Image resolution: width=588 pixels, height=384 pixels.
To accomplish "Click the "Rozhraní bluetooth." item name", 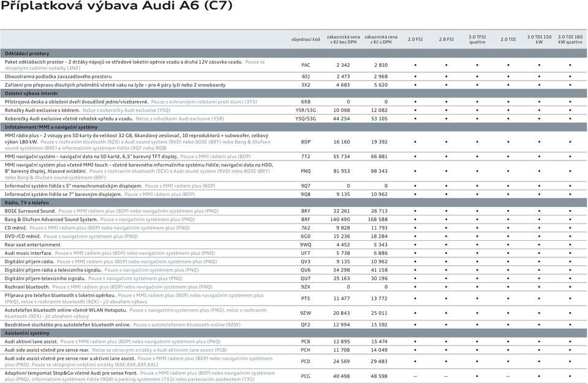I will point(27,287).
